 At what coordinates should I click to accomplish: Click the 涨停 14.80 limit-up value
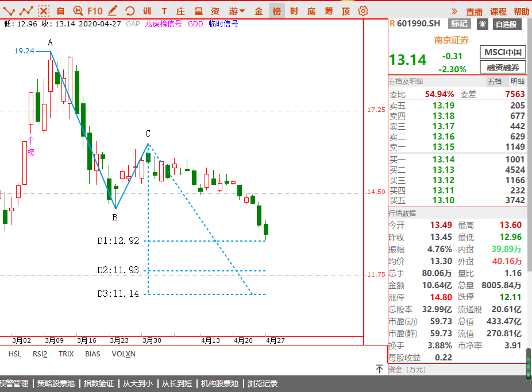click(441, 297)
